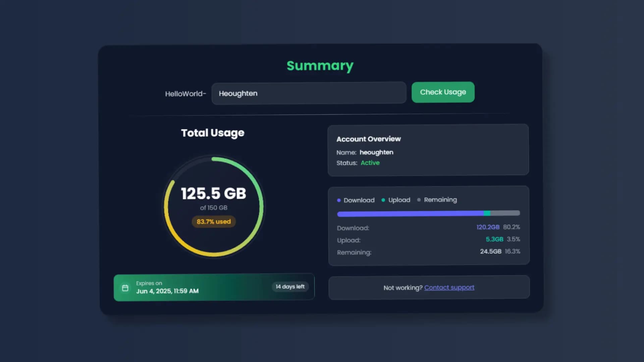Screen dimensions: 644x362
Task: Click the teal upload segment of usage bar
Action: click(x=487, y=213)
